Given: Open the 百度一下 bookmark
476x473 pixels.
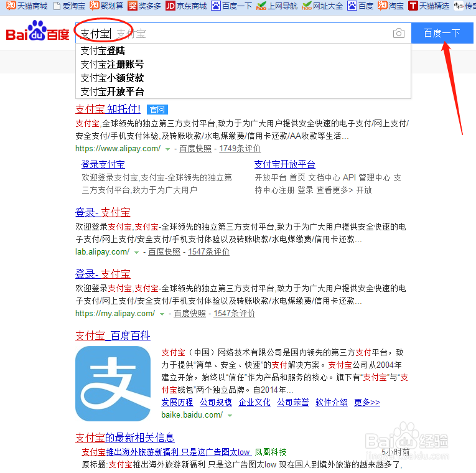Looking at the screenshot, I should [x=231, y=6].
